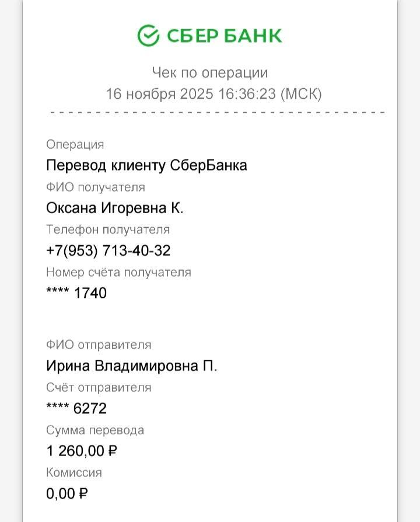Select the Перевод клиенту СберБанка text
Viewport: 420px width, 522px height.
(x=146, y=165)
